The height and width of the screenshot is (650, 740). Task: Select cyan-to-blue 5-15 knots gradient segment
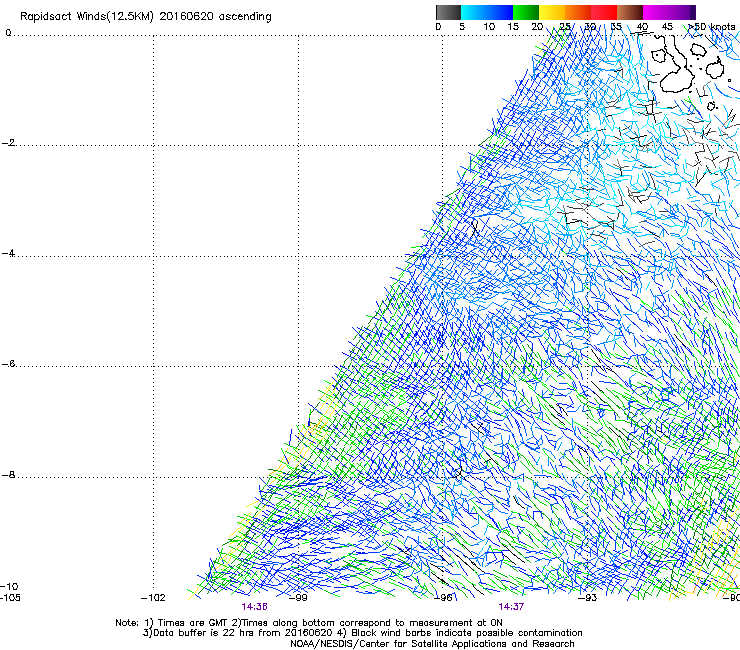pyautogui.click(x=487, y=12)
